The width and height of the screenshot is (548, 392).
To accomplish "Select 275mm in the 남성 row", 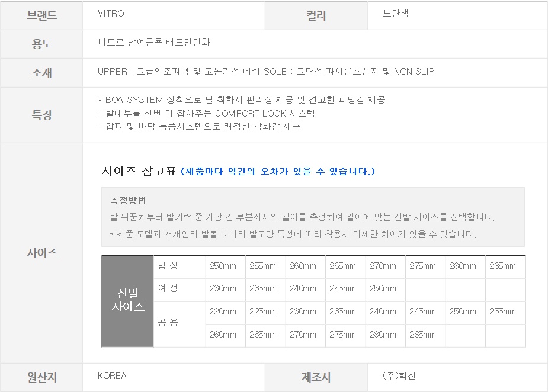I will coord(422,266).
